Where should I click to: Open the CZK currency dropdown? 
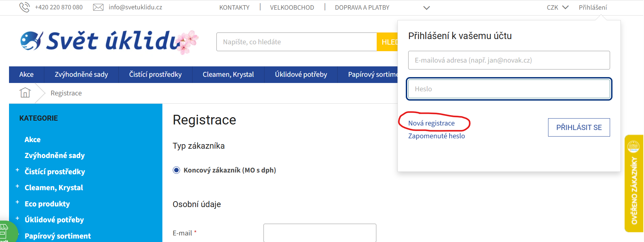coord(557,7)
